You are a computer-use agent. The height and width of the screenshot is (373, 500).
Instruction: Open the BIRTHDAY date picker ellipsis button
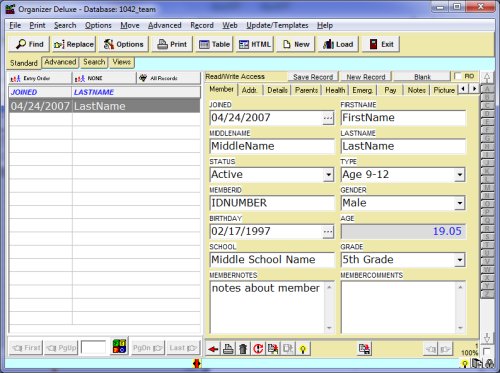(328, 232)
